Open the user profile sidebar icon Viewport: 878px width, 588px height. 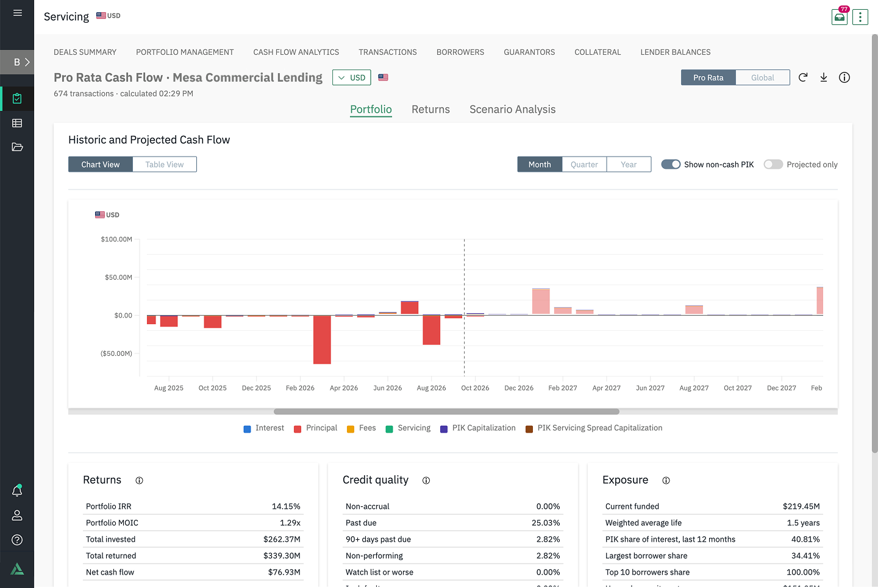tap(17, 515)
